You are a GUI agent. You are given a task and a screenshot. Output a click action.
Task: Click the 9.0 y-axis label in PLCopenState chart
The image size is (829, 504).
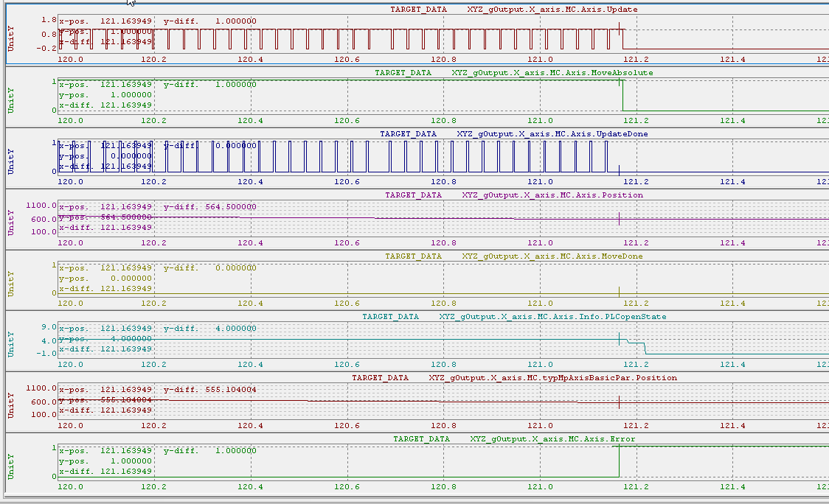coord(49,327)
